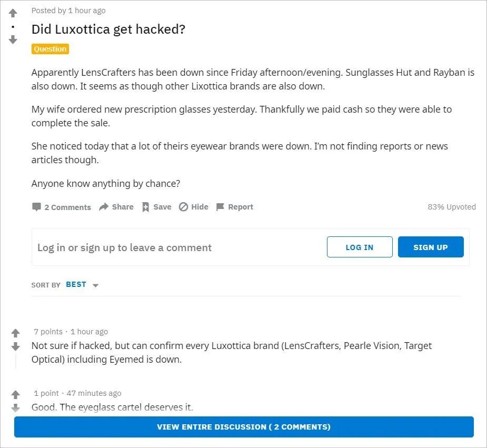Upvote the Luxottica hacked post

(13, 14)
